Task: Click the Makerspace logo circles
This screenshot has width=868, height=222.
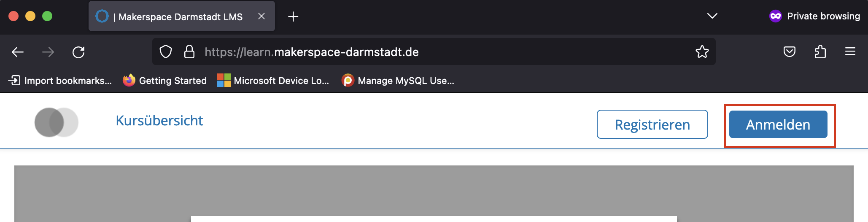Action: tap(57, 122)
